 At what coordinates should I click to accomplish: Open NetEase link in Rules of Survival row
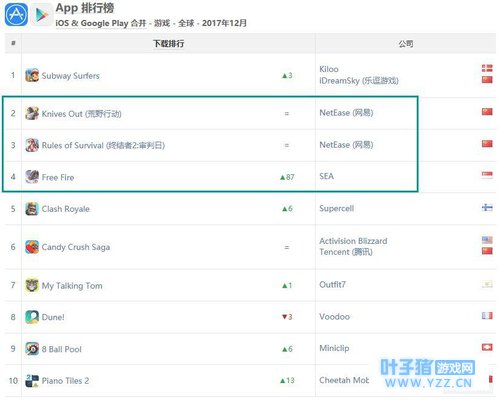click(x=346, y=145)
